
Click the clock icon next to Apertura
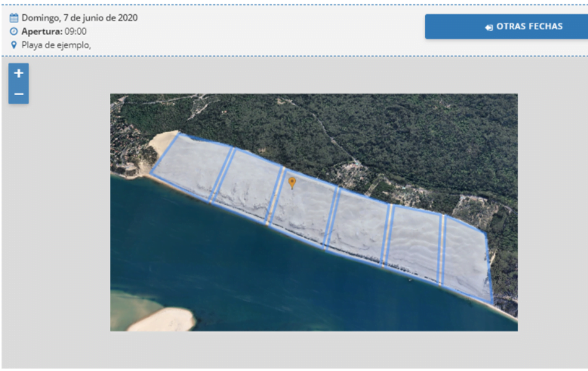click(x=14, y=32)
